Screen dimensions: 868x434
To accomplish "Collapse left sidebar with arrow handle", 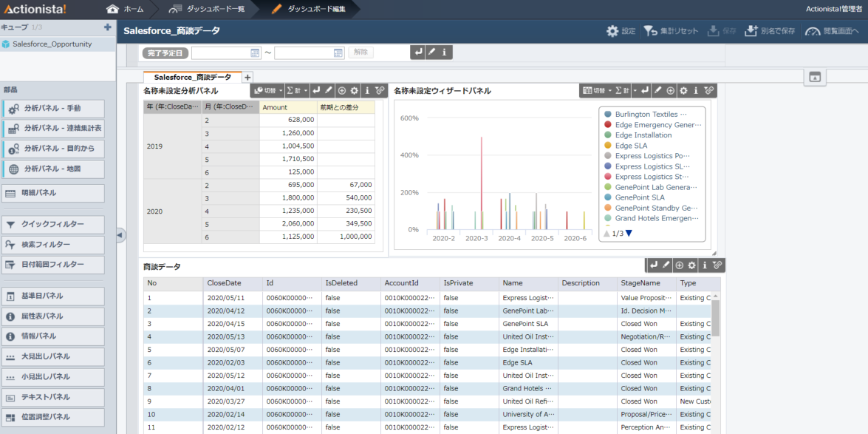I will coord(120,235).
